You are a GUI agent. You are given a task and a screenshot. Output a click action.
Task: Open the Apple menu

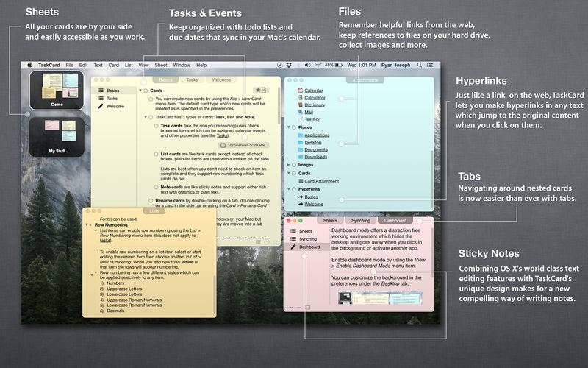[x=29, y=65]
